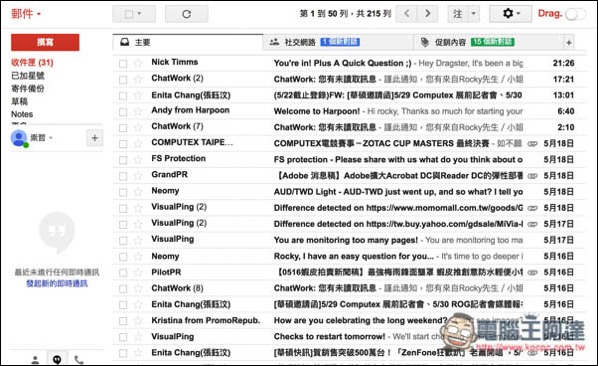Screen dimensions: 598x366
Task: Check the Andy from Harpoon checkbox
Action: 123,112
